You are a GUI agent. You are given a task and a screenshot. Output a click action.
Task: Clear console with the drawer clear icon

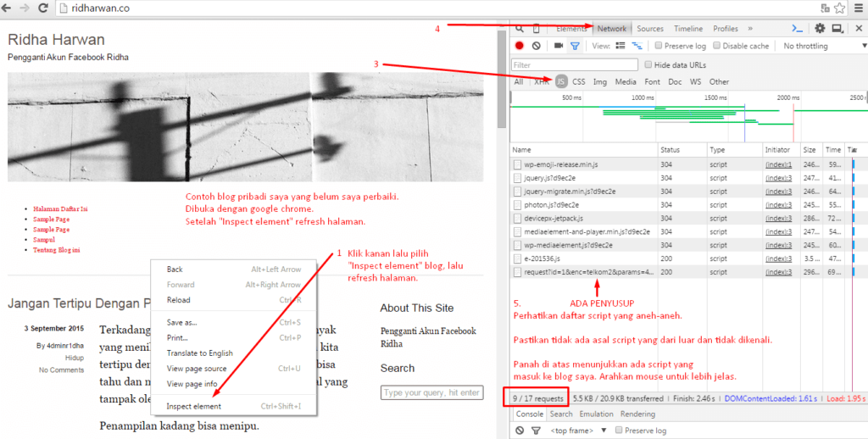520,431
